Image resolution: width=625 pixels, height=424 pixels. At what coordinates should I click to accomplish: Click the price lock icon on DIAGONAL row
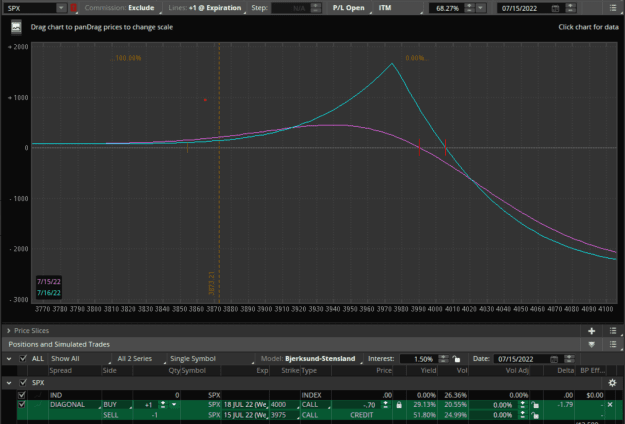[399, 405]
